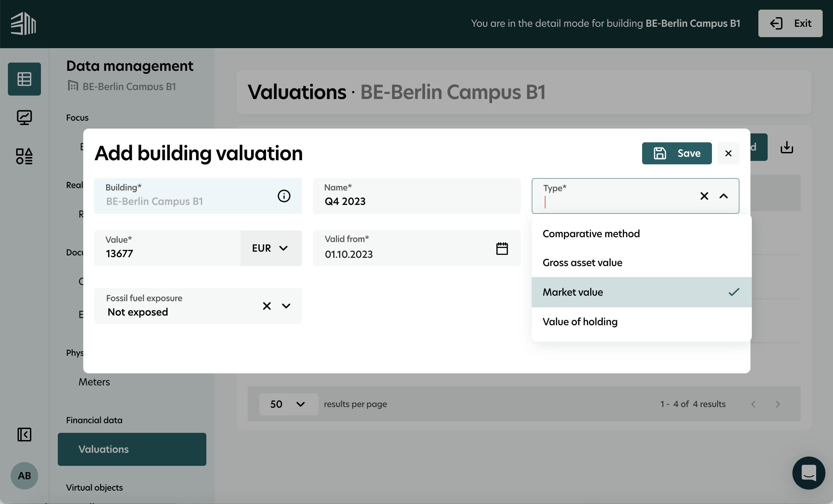Exit the building detail mode
Screen dimensions: 833x504
coord(790,23)
